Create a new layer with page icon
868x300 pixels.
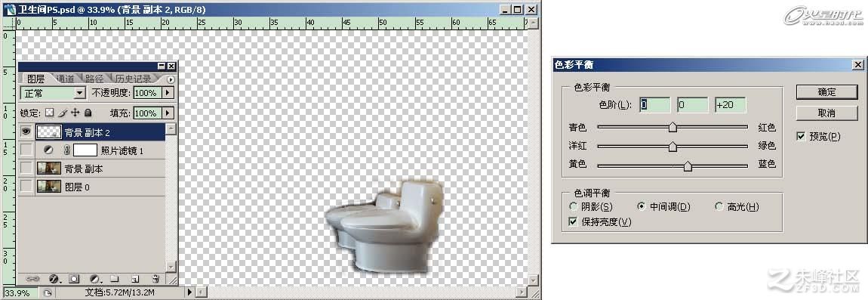[135, 278]
